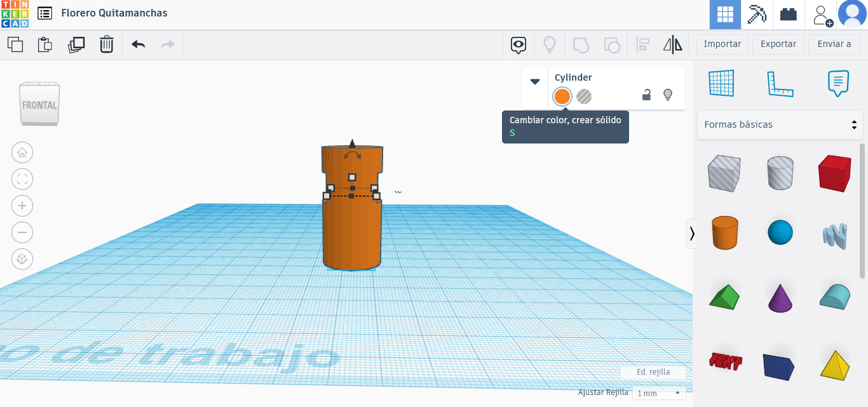Image resolution: width=868 pixels, height=407 pixels.
Task: Open the user profile avatar
Action: (x=852, y=15)
